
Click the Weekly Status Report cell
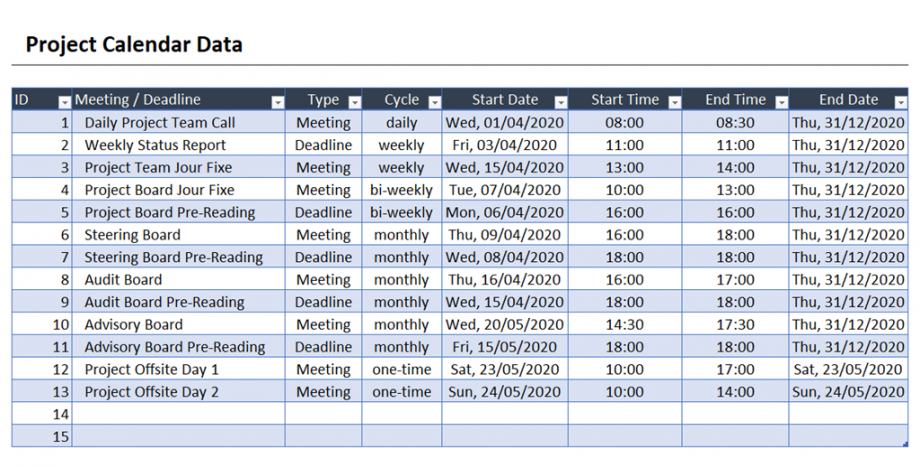click(155, 145)
